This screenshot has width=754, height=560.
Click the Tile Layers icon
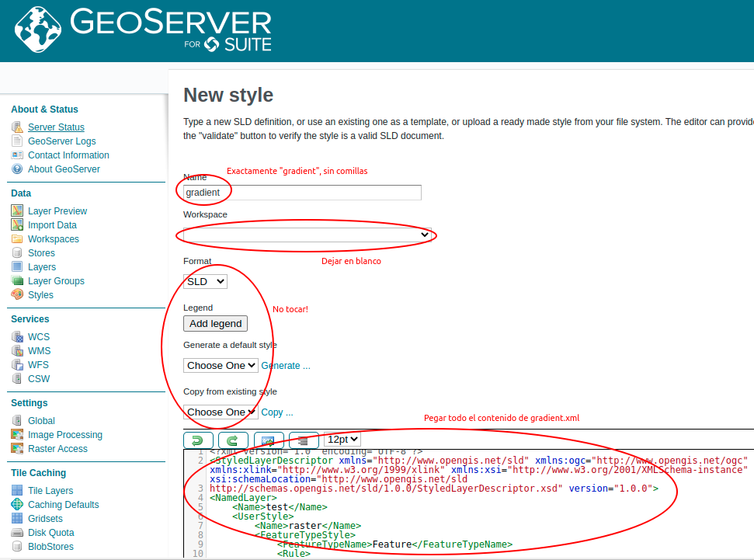[17, 490]
